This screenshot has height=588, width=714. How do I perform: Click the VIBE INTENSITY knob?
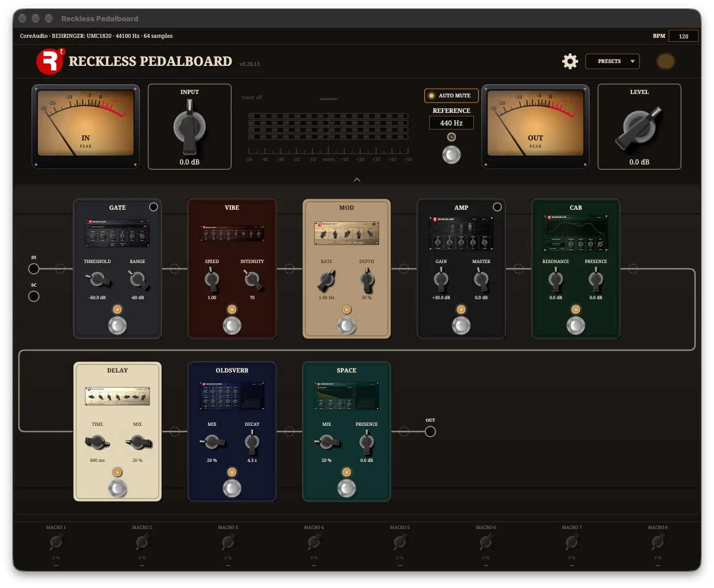click(252, 279)
